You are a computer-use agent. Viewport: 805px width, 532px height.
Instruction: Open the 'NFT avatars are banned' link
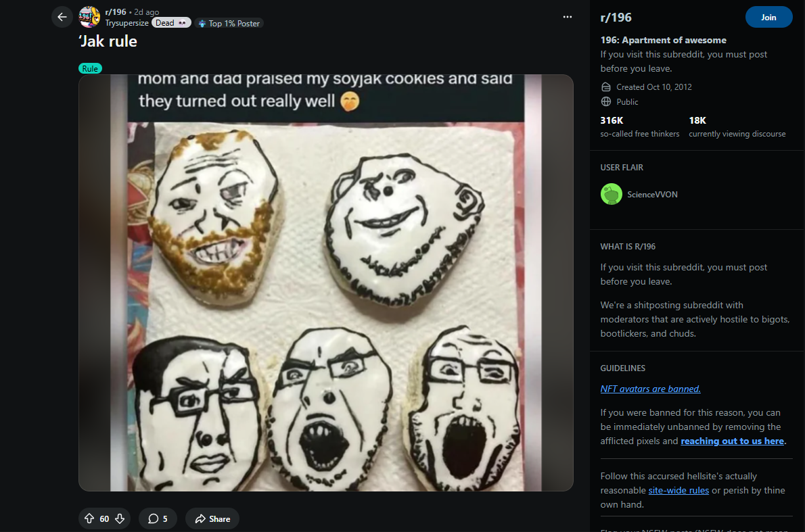(x=650, y=389)
